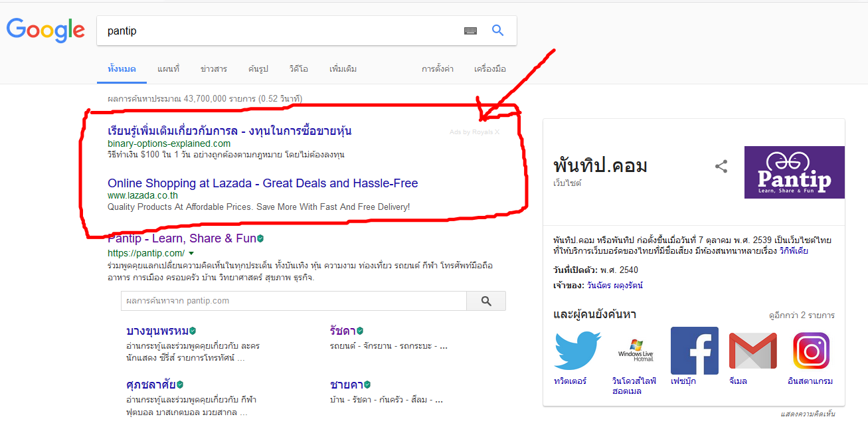Click the วินโดวส์ไลฟ์ ฮอตเมล label

pos(634,386)
